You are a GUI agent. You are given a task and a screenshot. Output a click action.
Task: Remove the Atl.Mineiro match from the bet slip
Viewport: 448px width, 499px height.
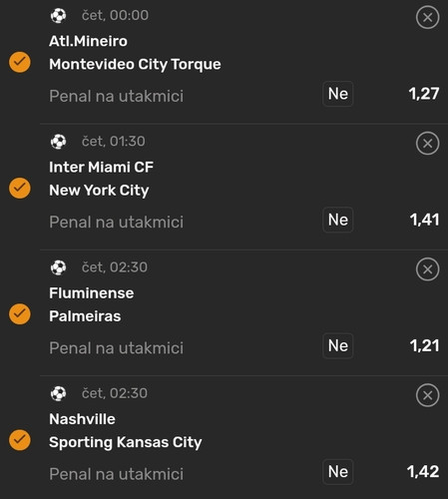[427, 17]
